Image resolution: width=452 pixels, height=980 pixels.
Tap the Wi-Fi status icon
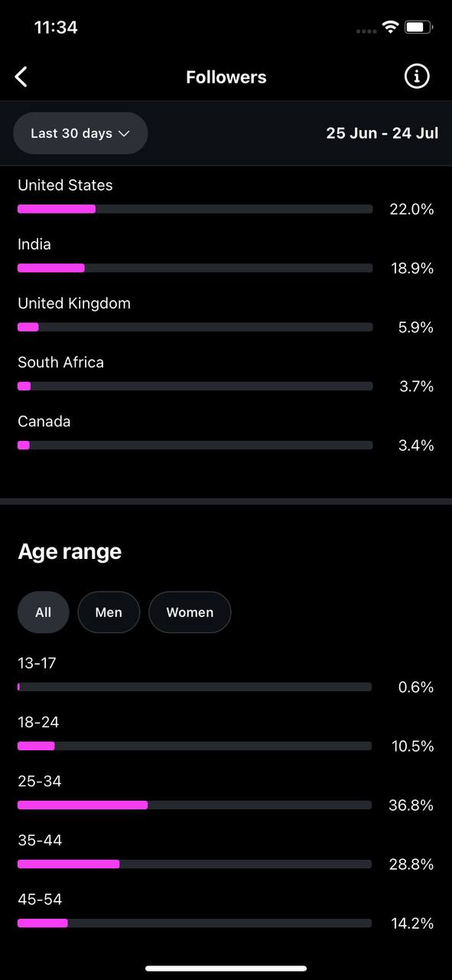pos(390,28)
